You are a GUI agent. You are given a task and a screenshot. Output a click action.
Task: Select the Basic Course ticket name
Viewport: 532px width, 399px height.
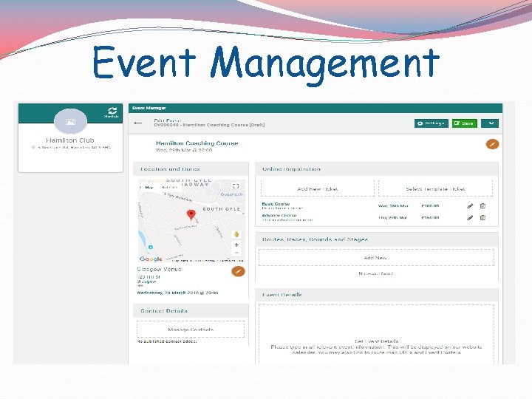(276, 204)
